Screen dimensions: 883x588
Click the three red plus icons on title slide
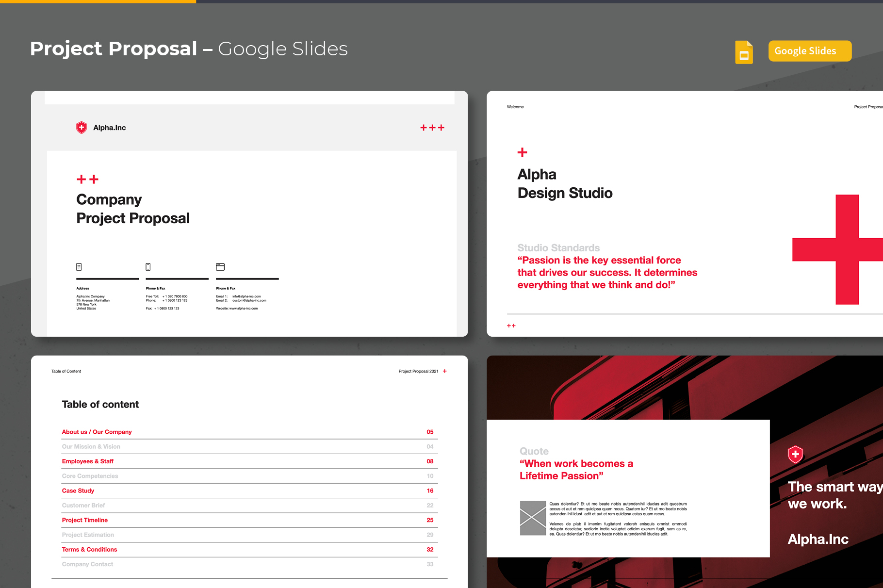(x=432, y=127)
